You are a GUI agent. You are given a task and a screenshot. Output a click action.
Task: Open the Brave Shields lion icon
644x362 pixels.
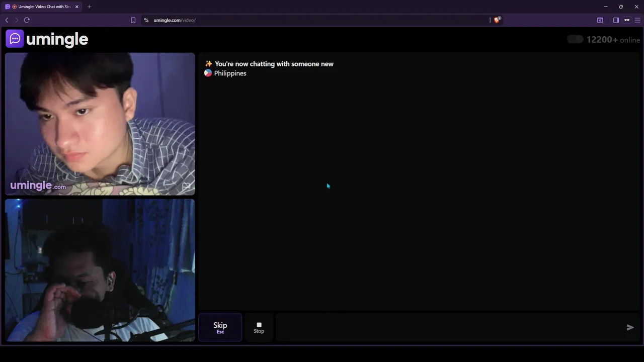pos(497,20)
